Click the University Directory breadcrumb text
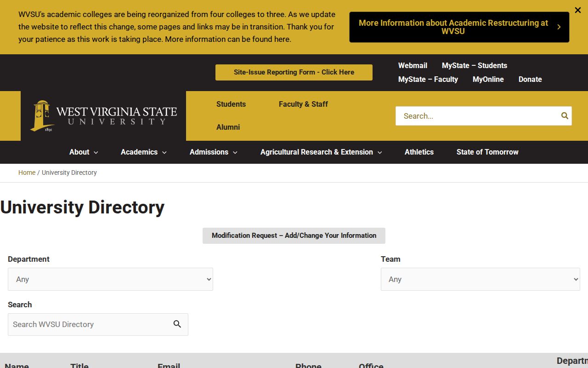This screenshot has height=368, width=588. coord(69,172)
